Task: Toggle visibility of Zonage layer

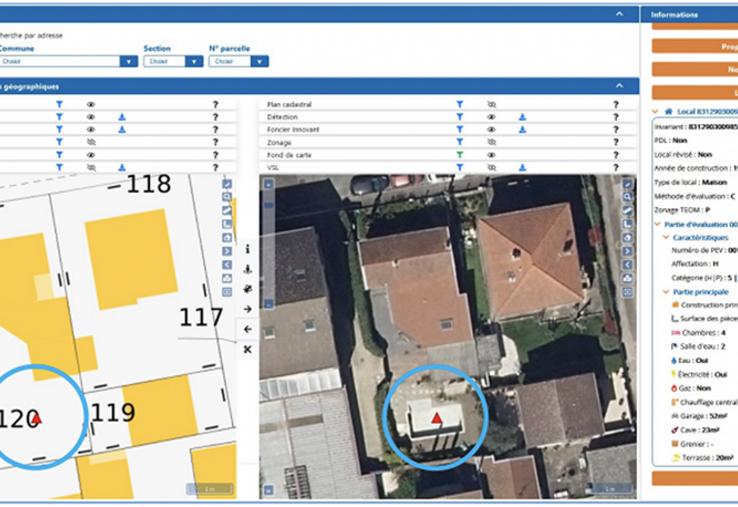Action: pyautogui.click(x=491, y=143)
